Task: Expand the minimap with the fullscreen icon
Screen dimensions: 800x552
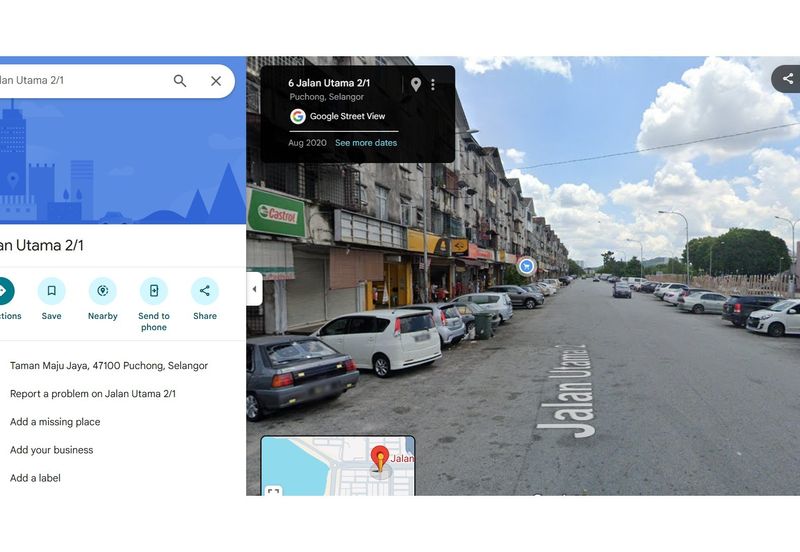Action: click(x=273, y=491)
